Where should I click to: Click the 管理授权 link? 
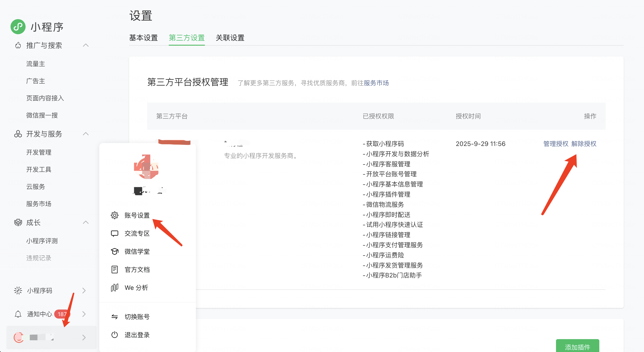pyautogui.click(x=556, y=144)
